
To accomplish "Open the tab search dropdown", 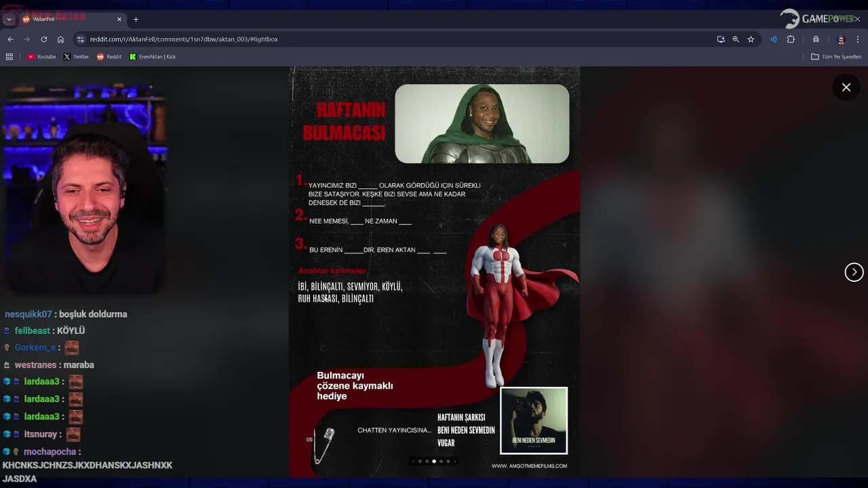I will [9, 19].
